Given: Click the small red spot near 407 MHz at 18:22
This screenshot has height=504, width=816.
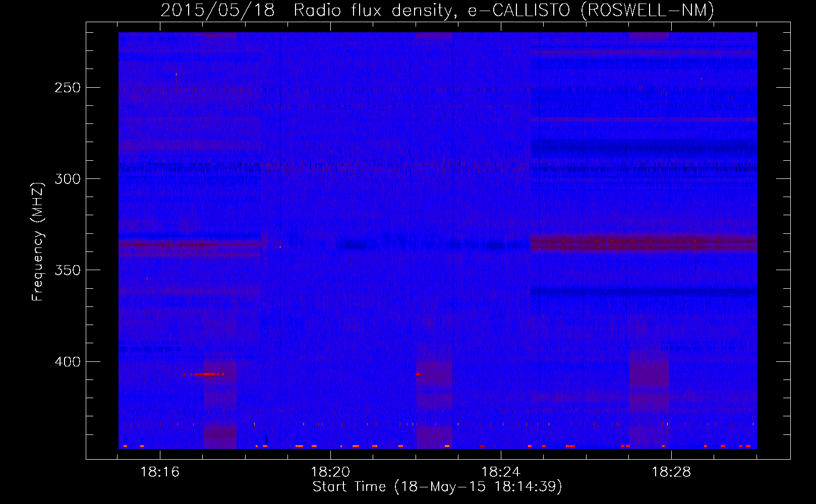Looking at the screenshot, I should tap(418, 374).
